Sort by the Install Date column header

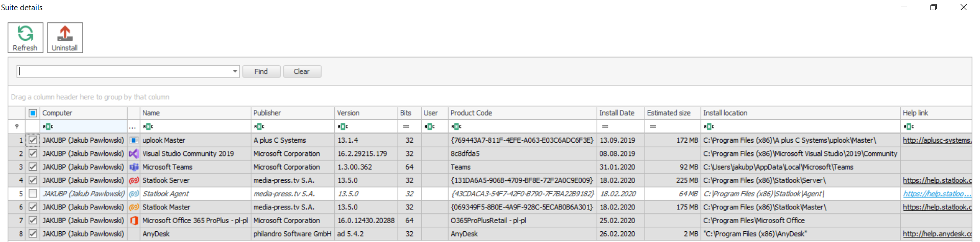coord(621,113)
